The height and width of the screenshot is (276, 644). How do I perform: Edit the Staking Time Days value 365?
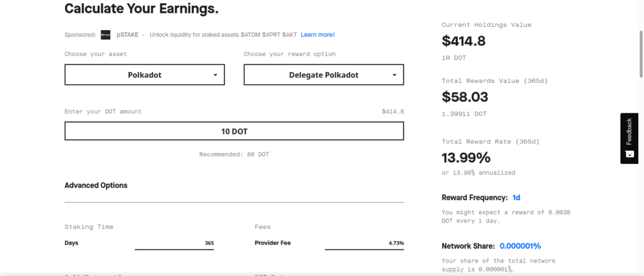[175, 243]
